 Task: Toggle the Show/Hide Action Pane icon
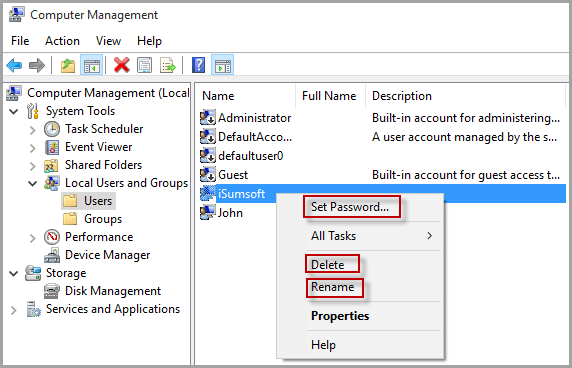pos(223,66)
